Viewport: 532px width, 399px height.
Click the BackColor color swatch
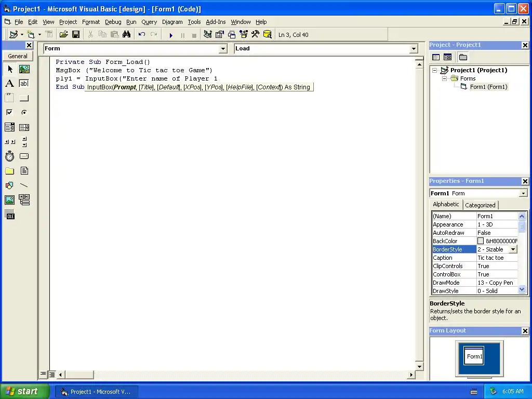pos(481,241)
